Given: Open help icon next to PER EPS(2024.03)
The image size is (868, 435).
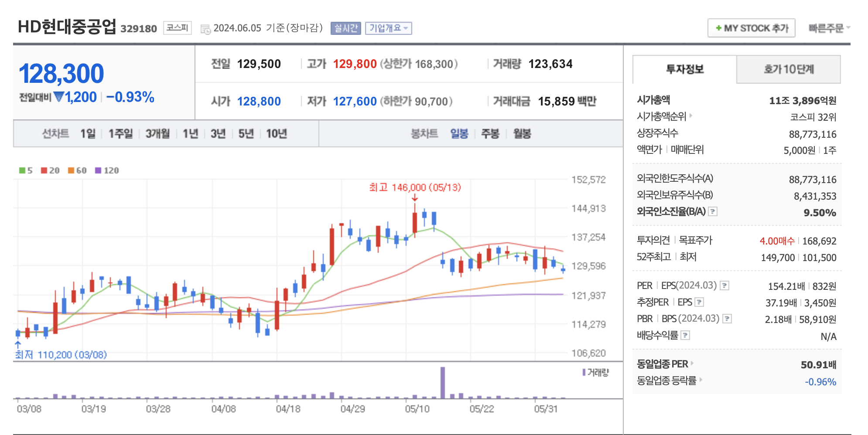Looking at the screenshot, I should click(x=724, y=285).
